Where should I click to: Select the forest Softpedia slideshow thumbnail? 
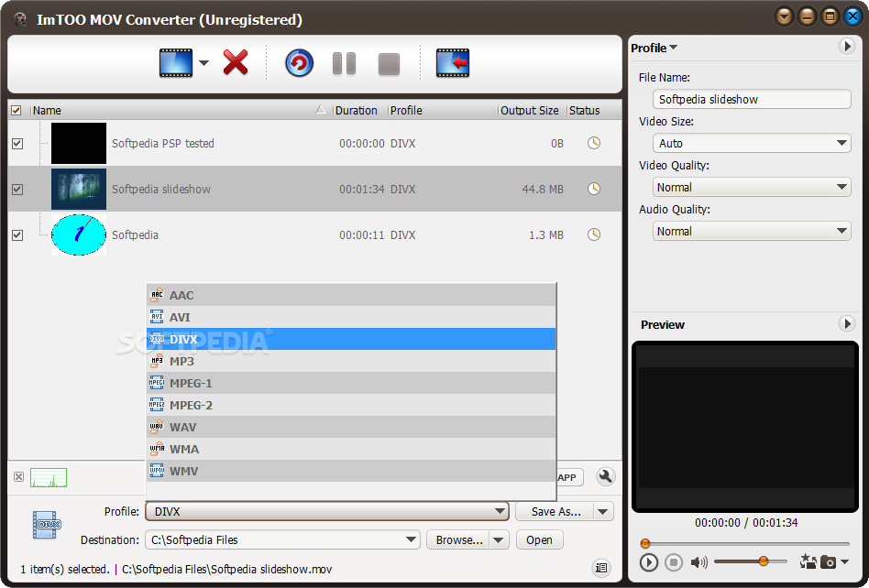[79, 190]
